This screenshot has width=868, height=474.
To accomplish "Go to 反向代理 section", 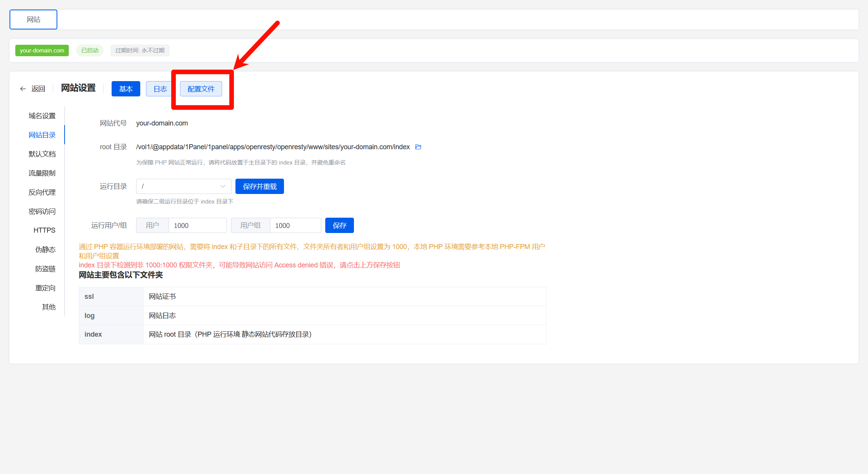I will pos(42,192).
